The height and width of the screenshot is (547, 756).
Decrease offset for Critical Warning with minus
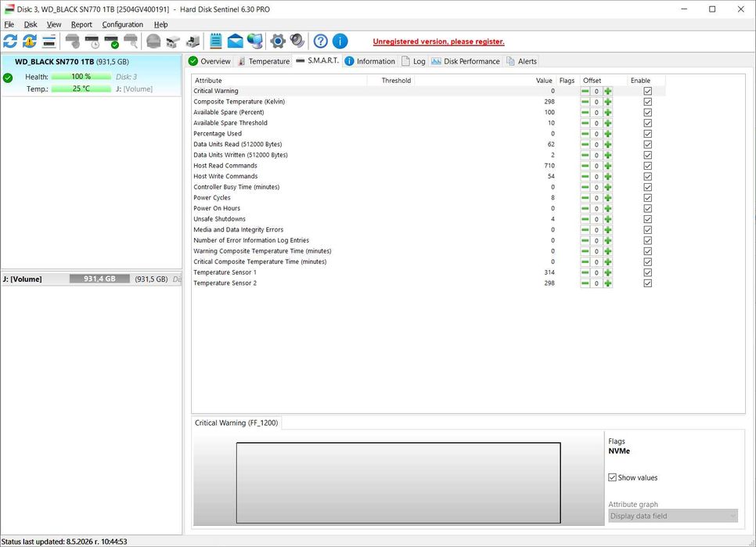585,91
